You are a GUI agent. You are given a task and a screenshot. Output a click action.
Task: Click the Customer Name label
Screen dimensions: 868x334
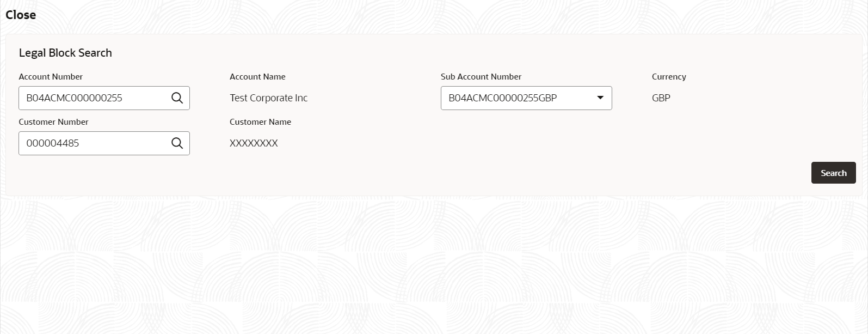[x=260, y=122]
